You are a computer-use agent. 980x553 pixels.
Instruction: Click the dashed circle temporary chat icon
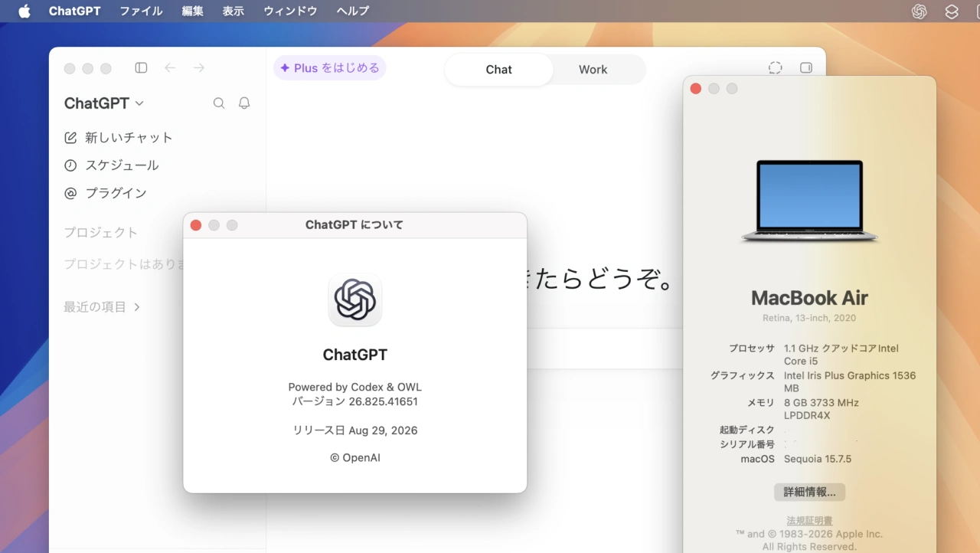[x=776, y=68]
